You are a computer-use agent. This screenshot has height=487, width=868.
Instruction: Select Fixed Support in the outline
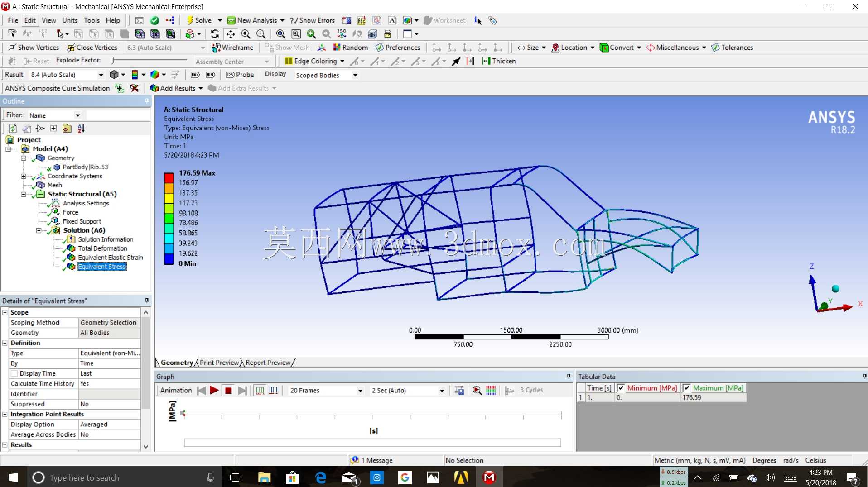[x=82, y=221]
